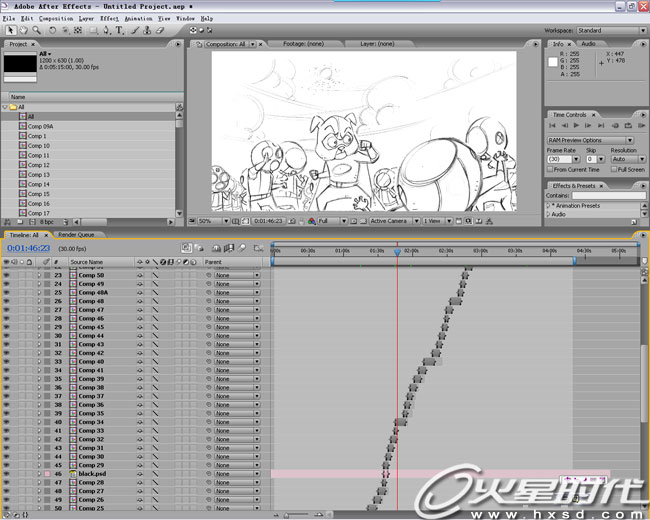The image size is (650, 520).
Task: Click the Contains search field in Effects & Presets
Action: pos(609,195)
